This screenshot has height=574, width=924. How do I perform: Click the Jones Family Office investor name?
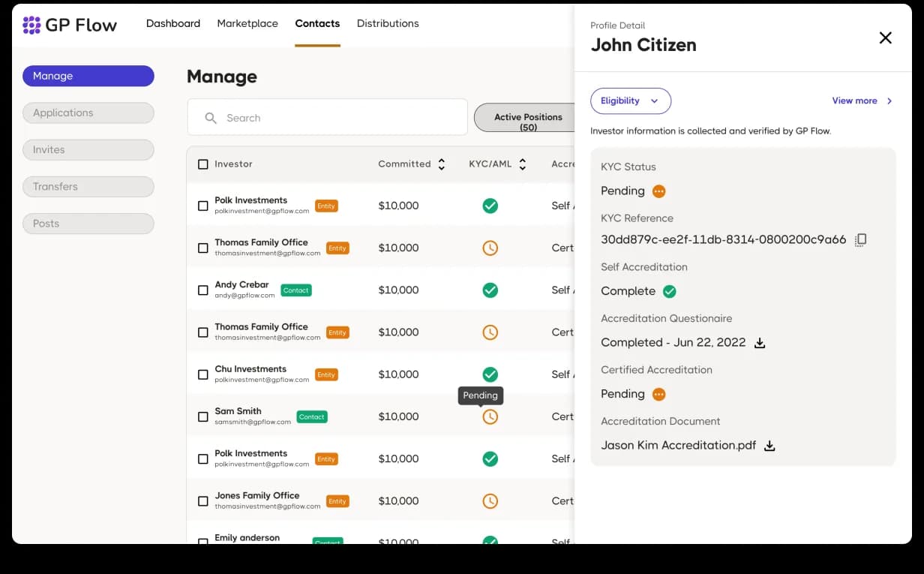click(x=257, y=496)
